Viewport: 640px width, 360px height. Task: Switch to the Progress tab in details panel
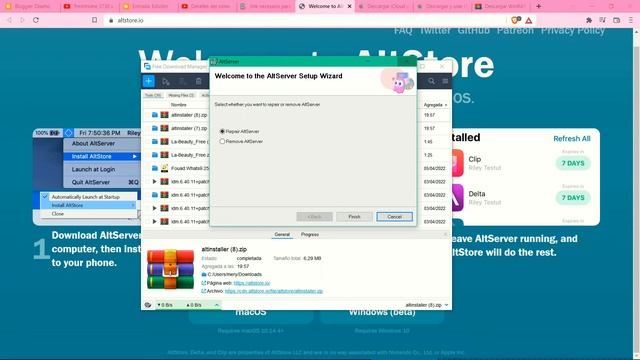click(x=310, y=234)
